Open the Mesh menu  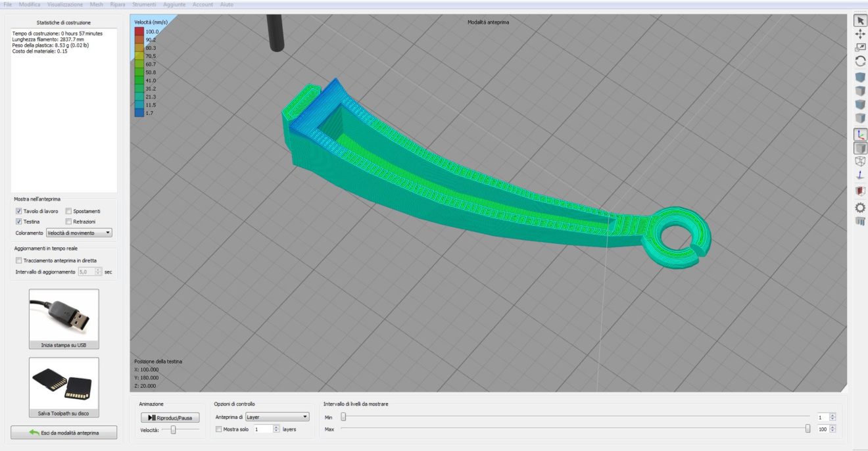(x=97, y=5)
